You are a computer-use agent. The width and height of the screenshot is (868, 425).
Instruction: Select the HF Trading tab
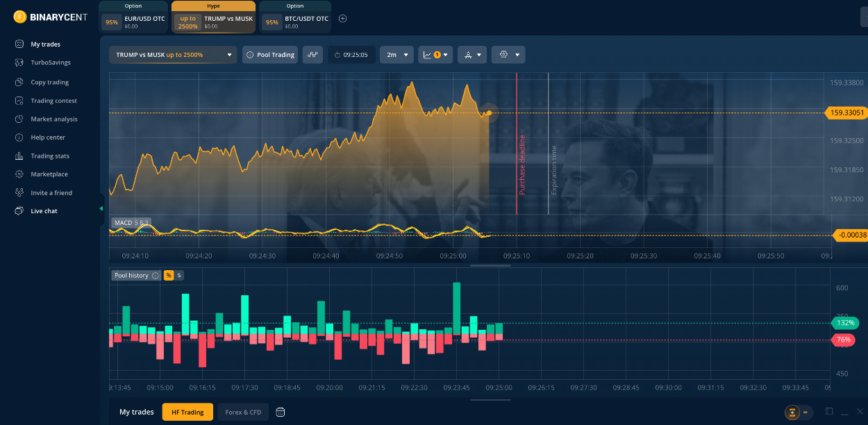point(187,412)
